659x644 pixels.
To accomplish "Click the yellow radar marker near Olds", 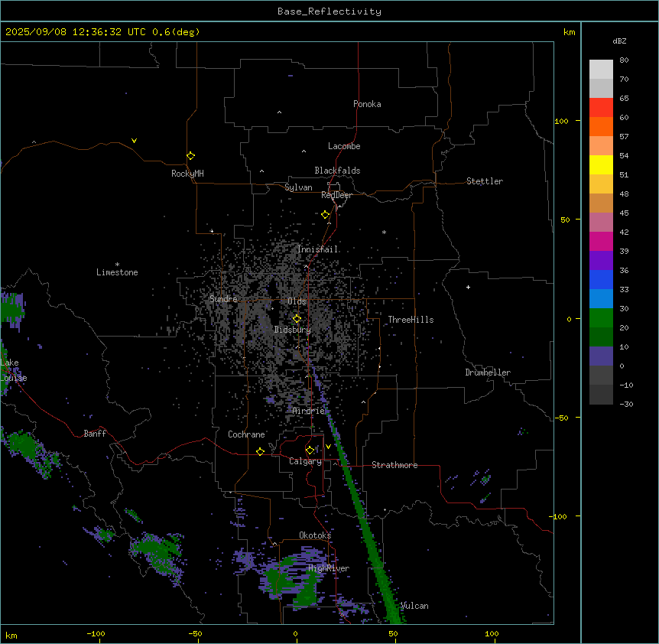I will 297,319.
